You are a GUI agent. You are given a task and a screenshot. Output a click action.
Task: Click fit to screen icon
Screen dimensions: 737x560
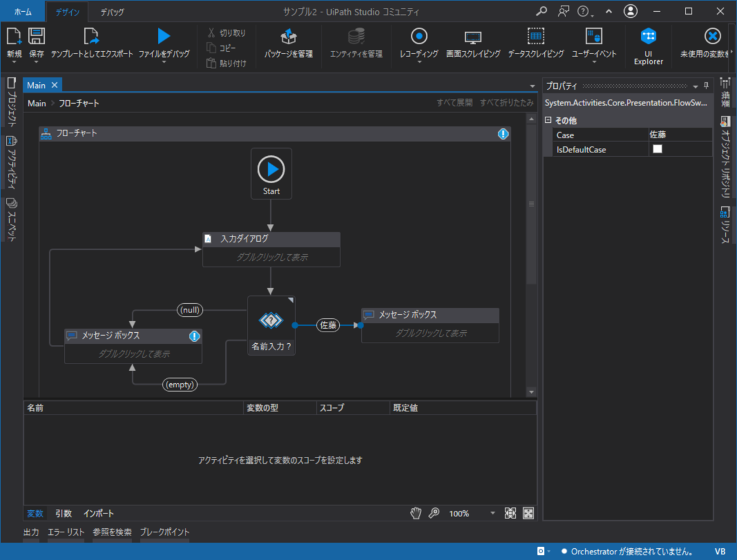(510, 513)
